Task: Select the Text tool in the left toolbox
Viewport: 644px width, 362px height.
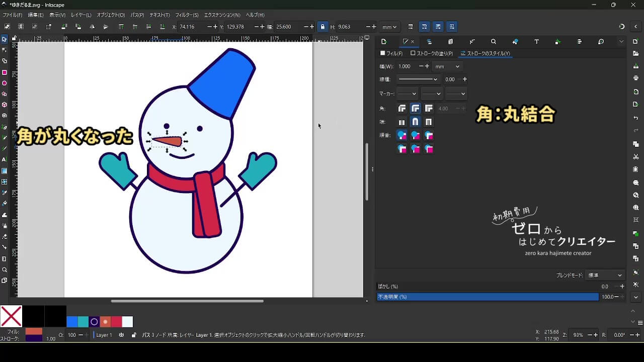Action: tap(5, 159)
